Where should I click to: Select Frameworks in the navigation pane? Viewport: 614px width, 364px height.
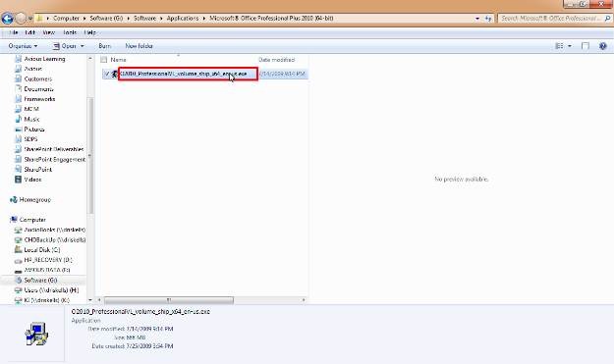[x=39, y=99]
